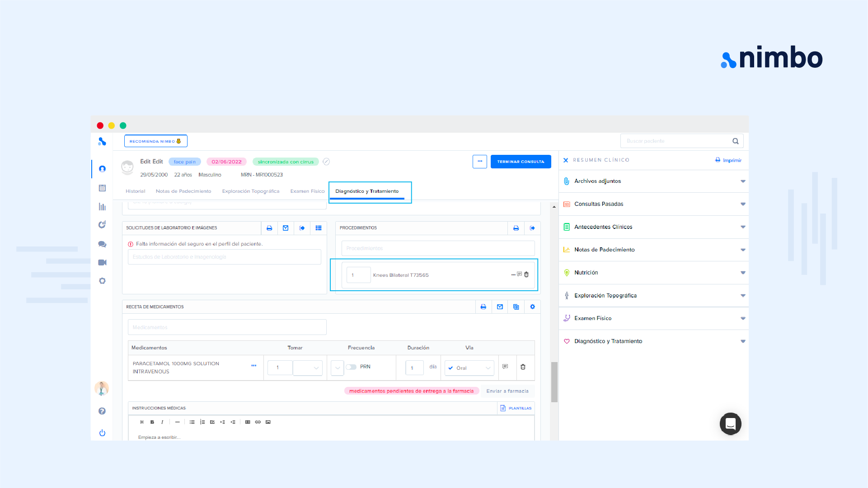Toggle the PRN switch
868x488 pixels.
click(x=352, y=367)
